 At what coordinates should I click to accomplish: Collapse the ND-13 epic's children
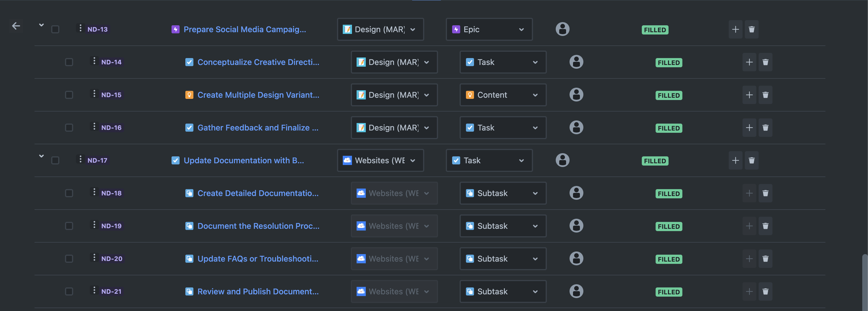pos(41,25)
